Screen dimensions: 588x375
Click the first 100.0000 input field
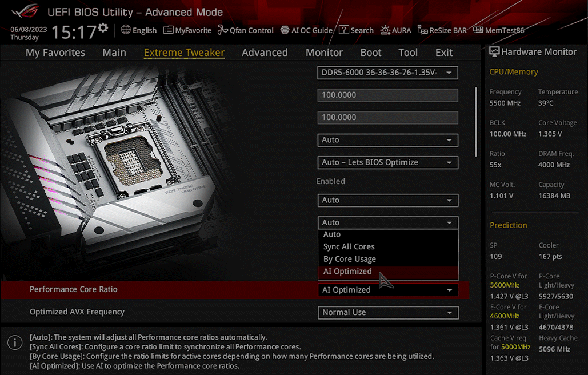pos(387,95)
